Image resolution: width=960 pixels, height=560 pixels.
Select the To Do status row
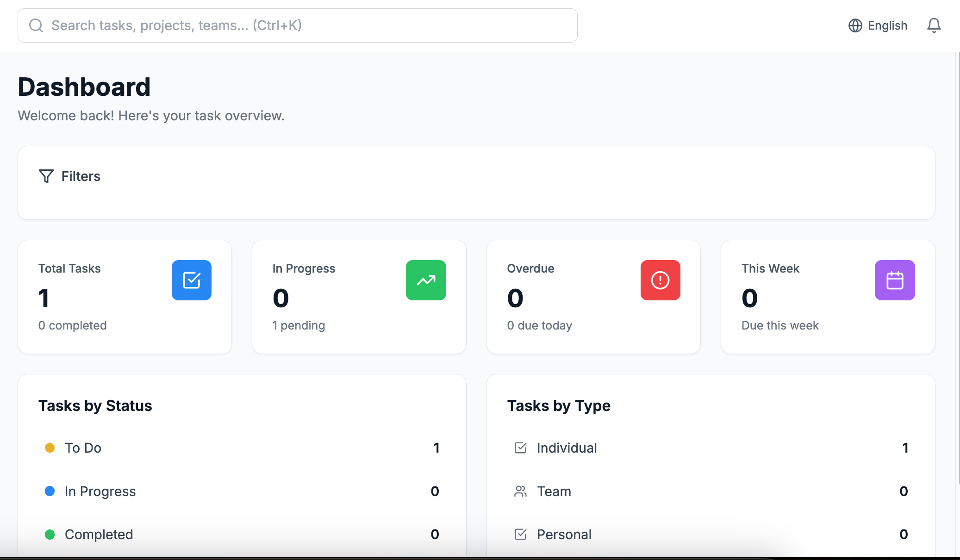[242, 448]
